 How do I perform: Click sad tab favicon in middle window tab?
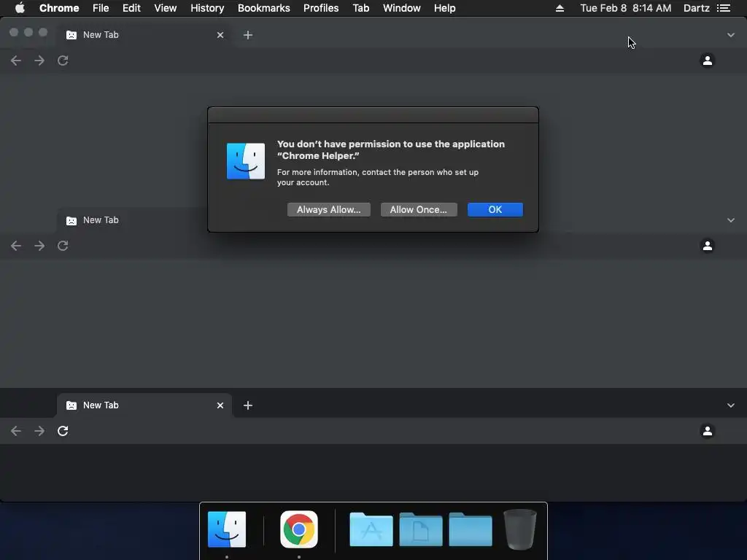[71, 220]
